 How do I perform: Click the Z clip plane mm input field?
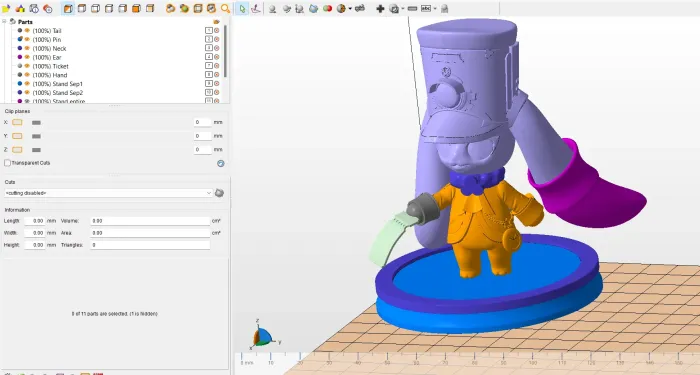tap(202, 150)
